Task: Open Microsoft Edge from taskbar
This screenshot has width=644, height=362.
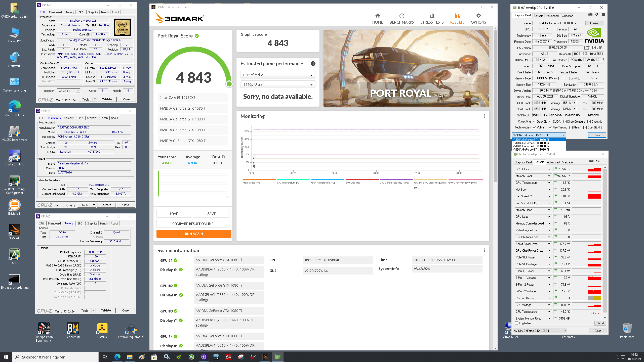Action: click(117, 357)
